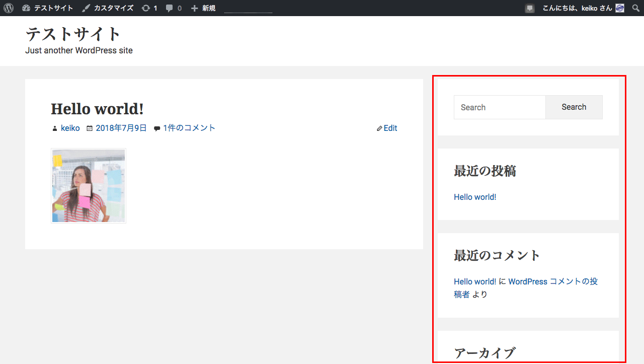This screenshot has height=364, width=644.
Task: Focus the sidebar Search input field
Action: pos(500,107)
